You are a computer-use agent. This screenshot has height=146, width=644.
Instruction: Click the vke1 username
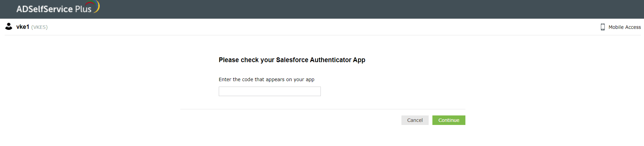point(23,27)
